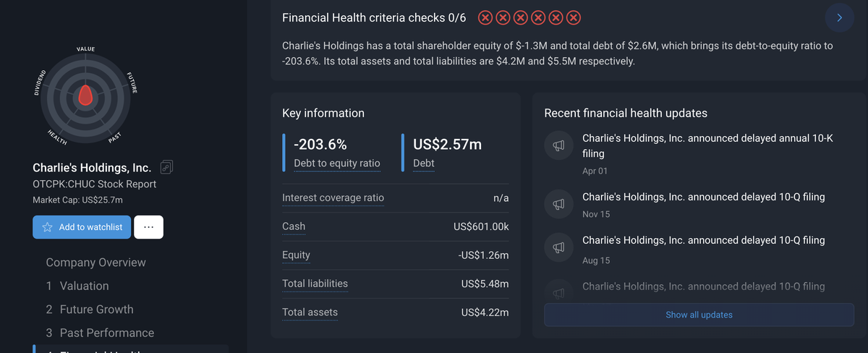The image size is (868, 353).
Task: Open the delayed annual 10-K filing update
Action: [x=707, y=145]
